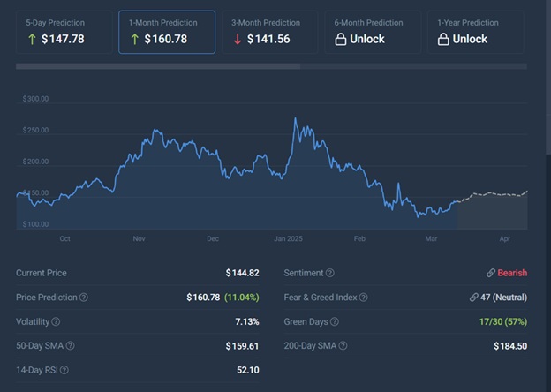
Task: Open the Fear & Greed Index info icon
Action: 363,298
